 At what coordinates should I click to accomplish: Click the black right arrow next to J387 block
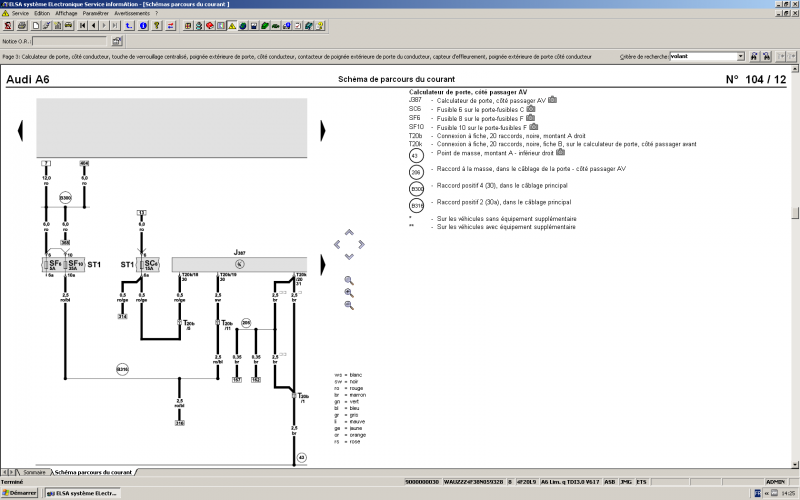point(322,264)
